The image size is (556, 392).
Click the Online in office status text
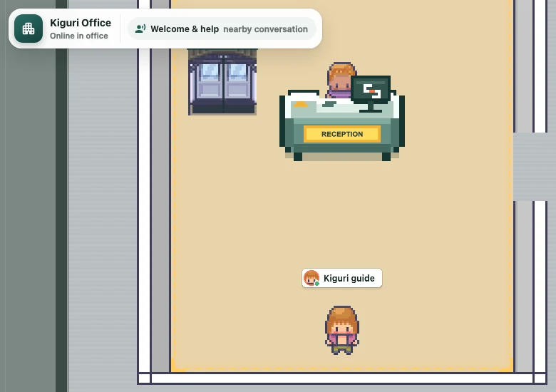pyautogui.click(x=79, y=36)
